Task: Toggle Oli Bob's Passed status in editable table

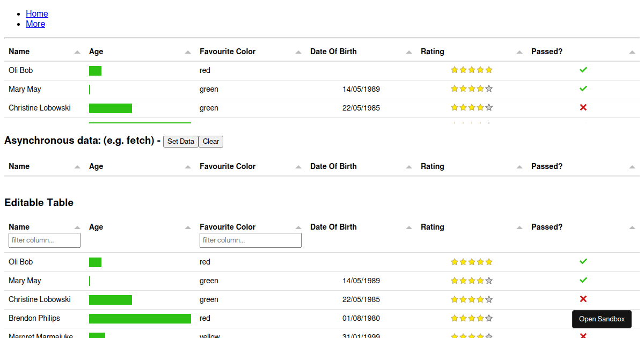Action: coord(583,262)
